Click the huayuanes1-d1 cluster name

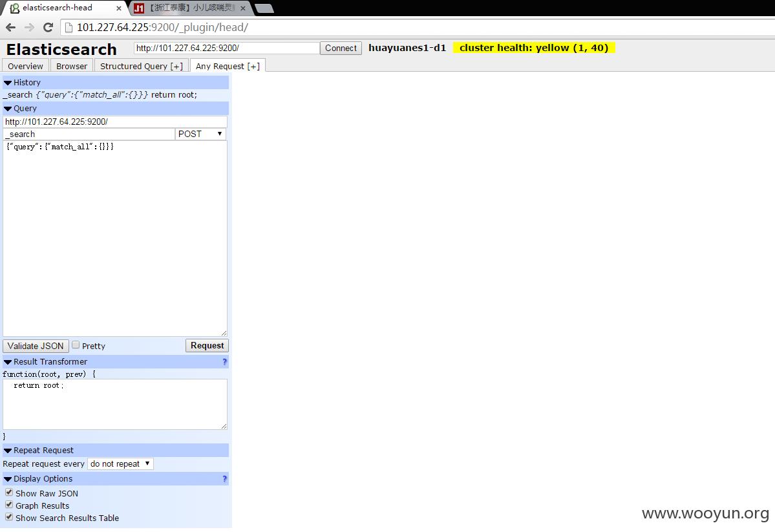[x=407, y=48]
